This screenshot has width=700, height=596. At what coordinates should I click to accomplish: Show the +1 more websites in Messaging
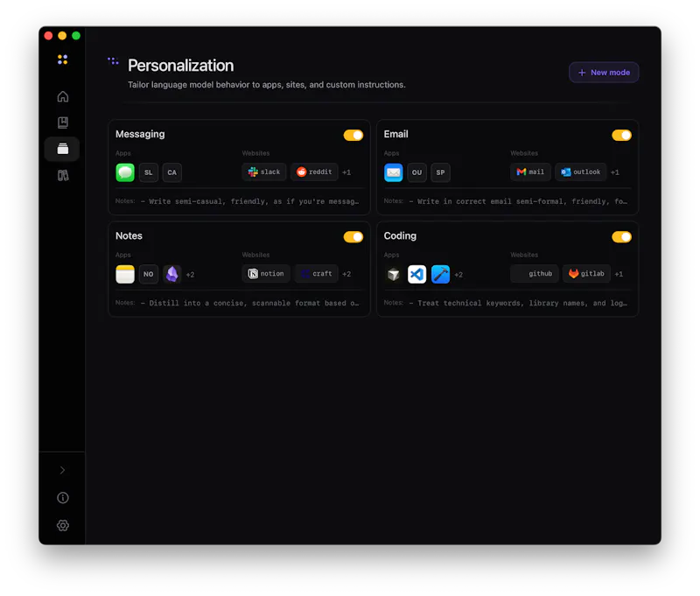346,172
